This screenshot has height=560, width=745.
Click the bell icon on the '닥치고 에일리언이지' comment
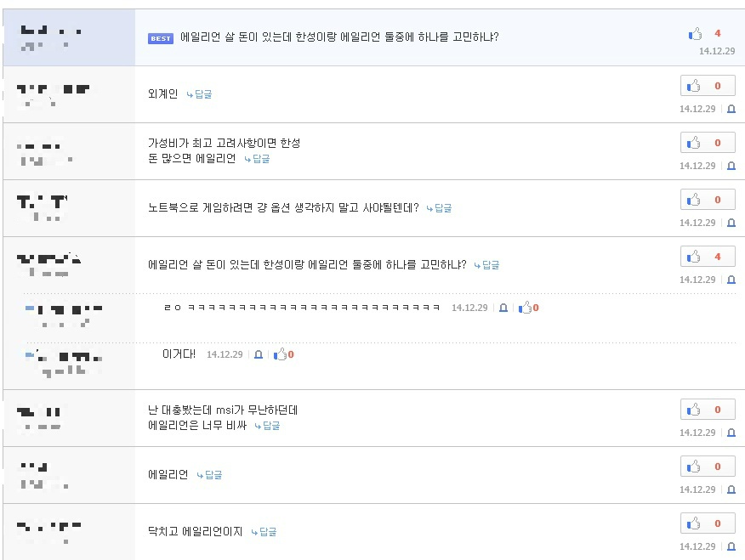tap(731, 547)
